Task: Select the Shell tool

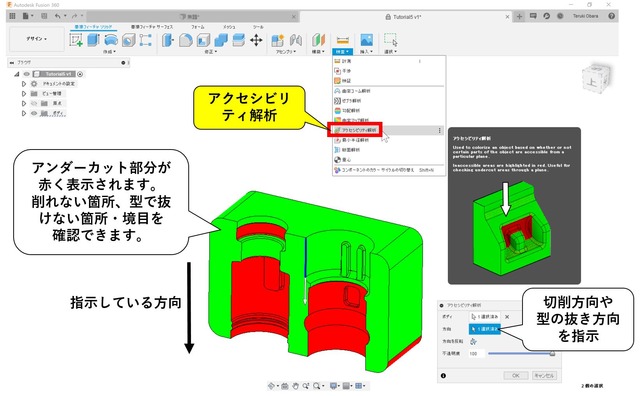Action: coord(203,40)
